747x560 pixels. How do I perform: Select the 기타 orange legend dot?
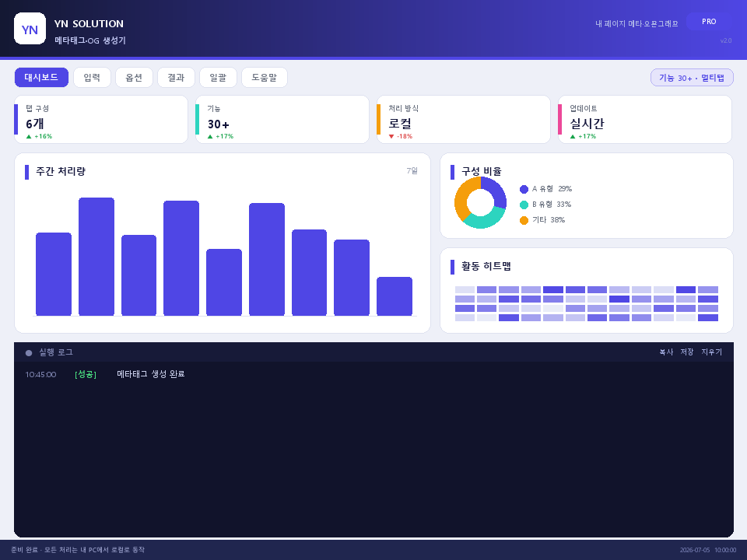click(x=524, y=220)
